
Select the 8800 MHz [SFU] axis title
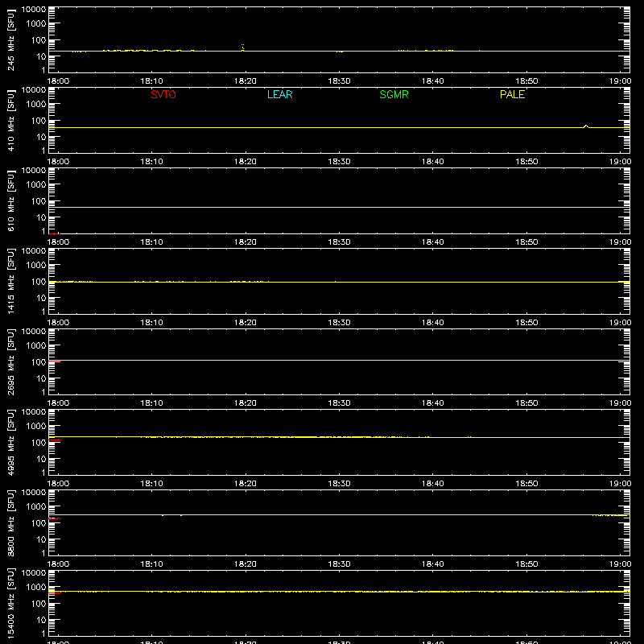point(10,522)
